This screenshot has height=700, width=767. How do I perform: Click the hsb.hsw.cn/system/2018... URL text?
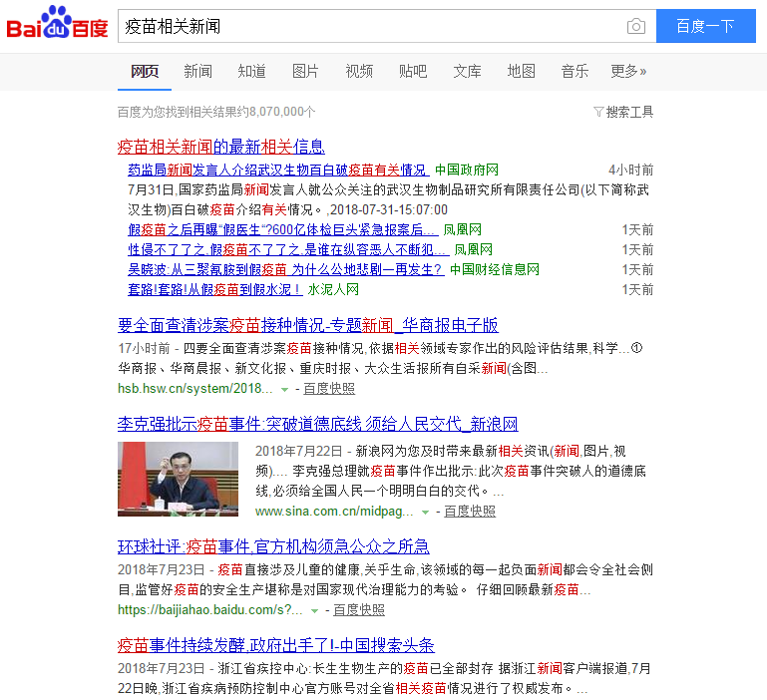coord(195,389)
